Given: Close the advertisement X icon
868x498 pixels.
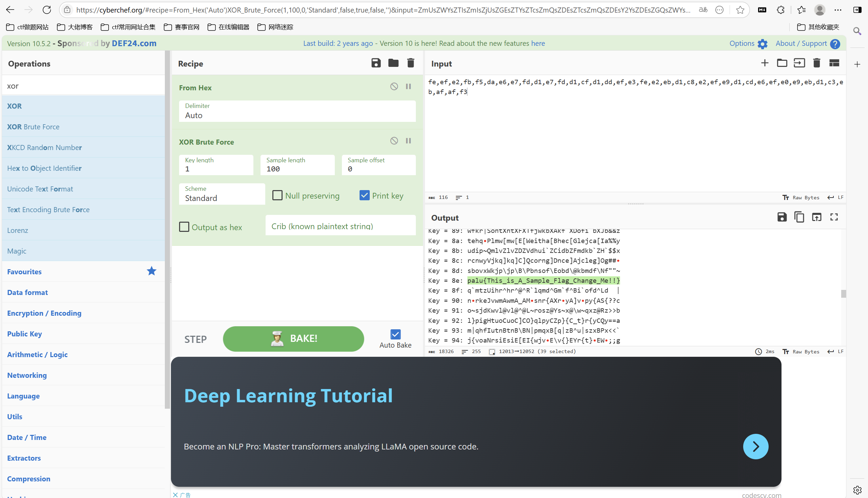Looking at the screenshot, I should coord(175,495).
